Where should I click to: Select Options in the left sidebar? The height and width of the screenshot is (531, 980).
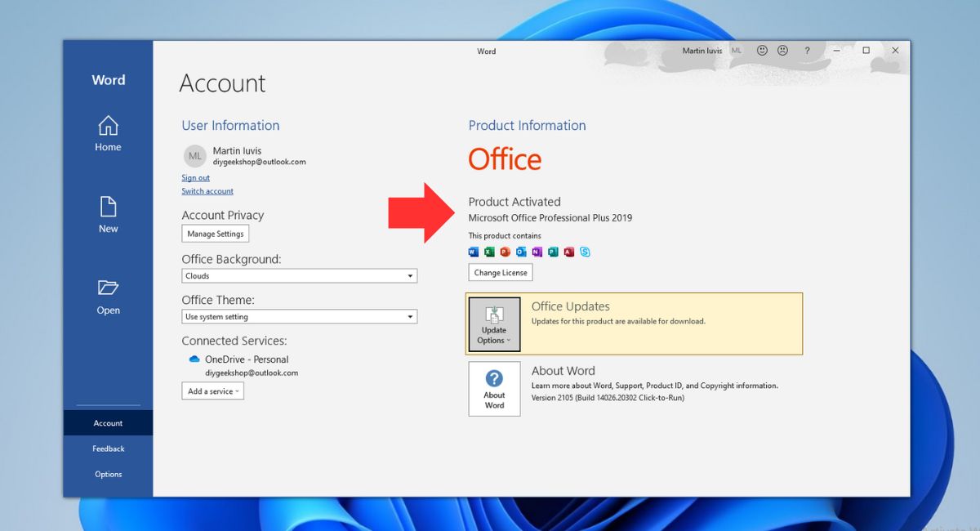click(x=108, y=474)
